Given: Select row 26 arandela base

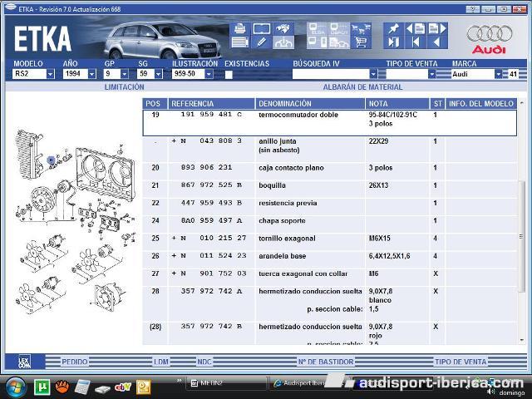Looking at the screenshot, I should click(x=330, y=259).
